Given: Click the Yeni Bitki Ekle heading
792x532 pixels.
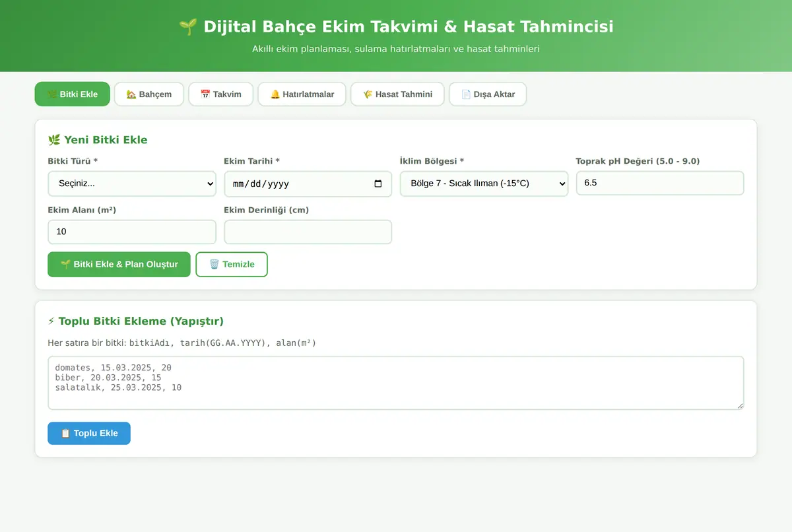Looking at the screenshot, I should (98, 140).
